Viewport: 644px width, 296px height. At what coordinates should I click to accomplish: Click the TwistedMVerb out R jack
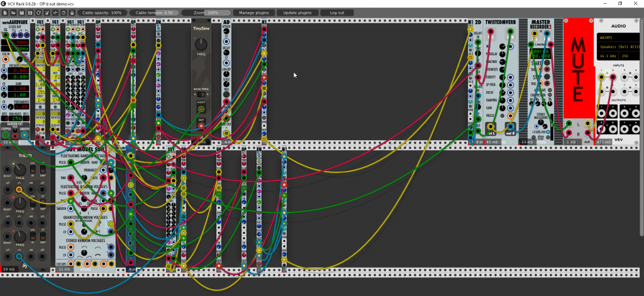[x=510, y=126]
